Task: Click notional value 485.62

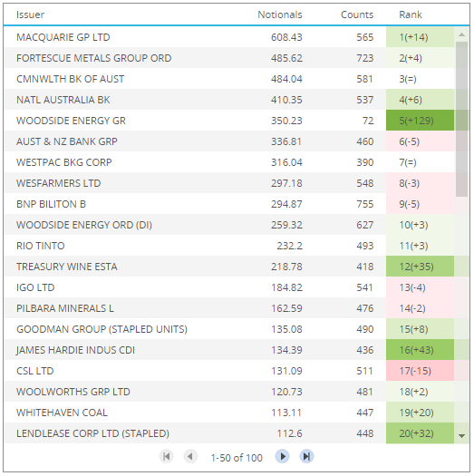Action: coord(286,58)
